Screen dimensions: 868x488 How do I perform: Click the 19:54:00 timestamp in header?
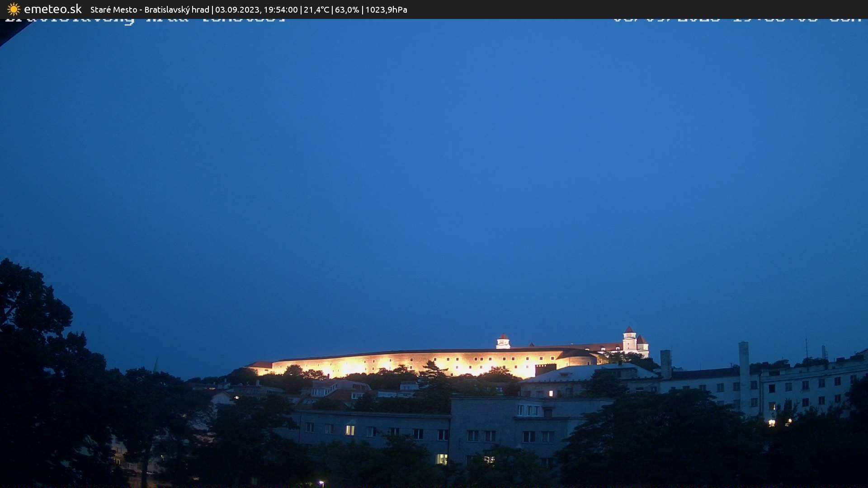281,9
